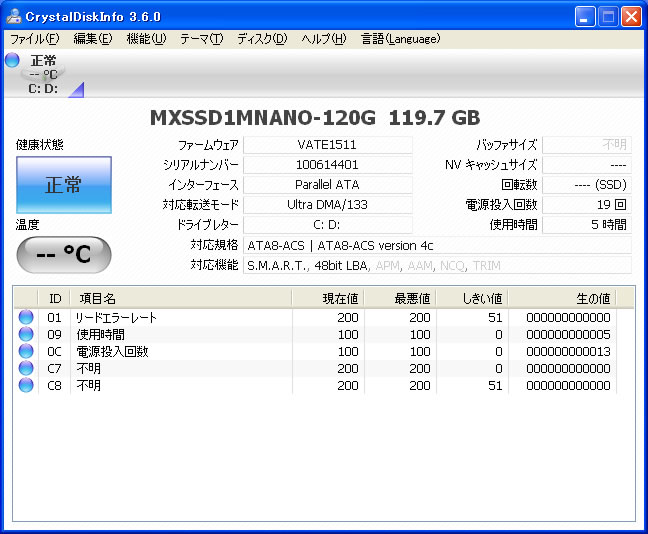The width and height of the screenshot is (648, 534).
Task: Click the transfer mode field Ultra DMA/133
Action: pos(328,205)
